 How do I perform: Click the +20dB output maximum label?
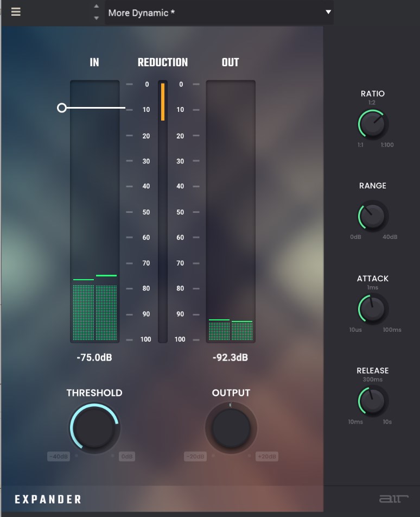pos(266,457)
